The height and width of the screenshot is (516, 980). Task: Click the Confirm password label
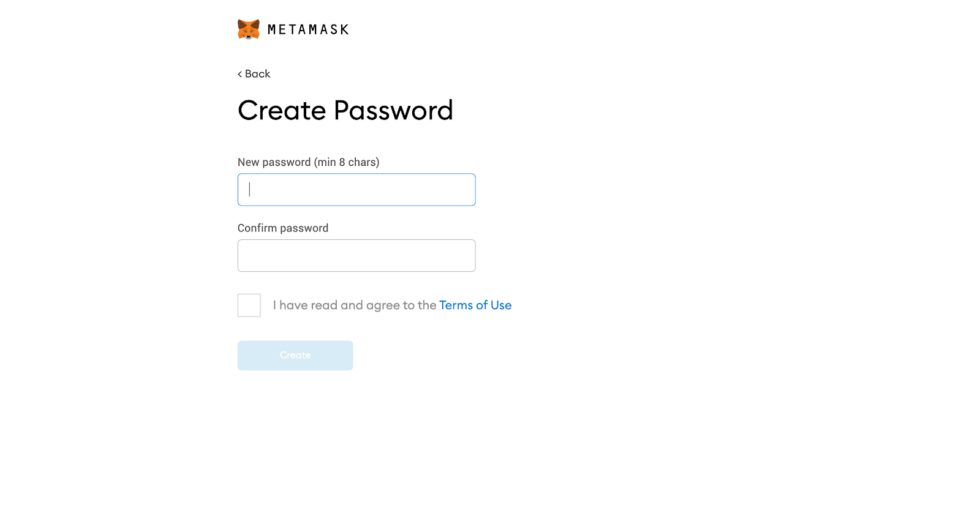283,228
